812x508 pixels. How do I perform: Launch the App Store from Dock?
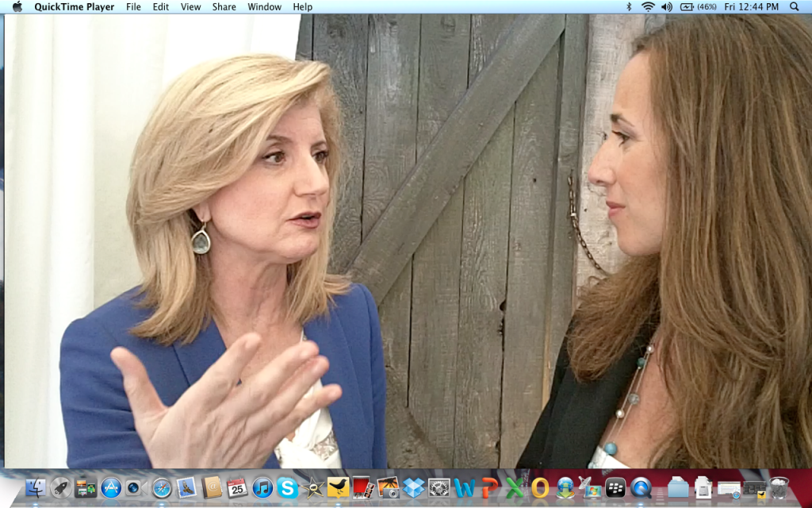(111, 488)
